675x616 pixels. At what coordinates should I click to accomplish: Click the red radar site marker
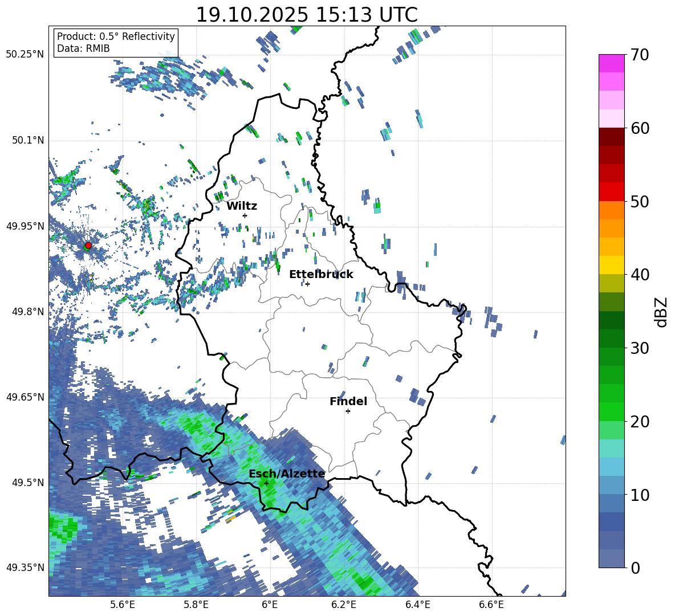[88, 246]
